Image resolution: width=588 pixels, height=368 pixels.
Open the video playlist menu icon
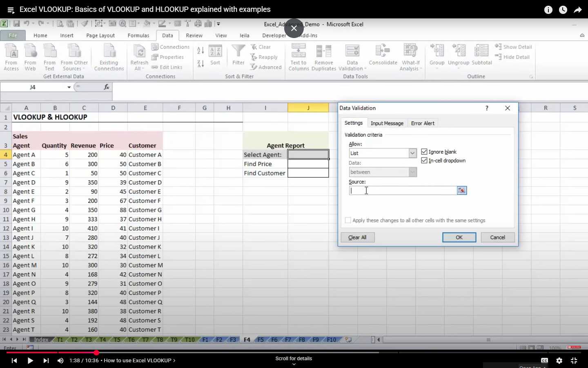[11, 10]
